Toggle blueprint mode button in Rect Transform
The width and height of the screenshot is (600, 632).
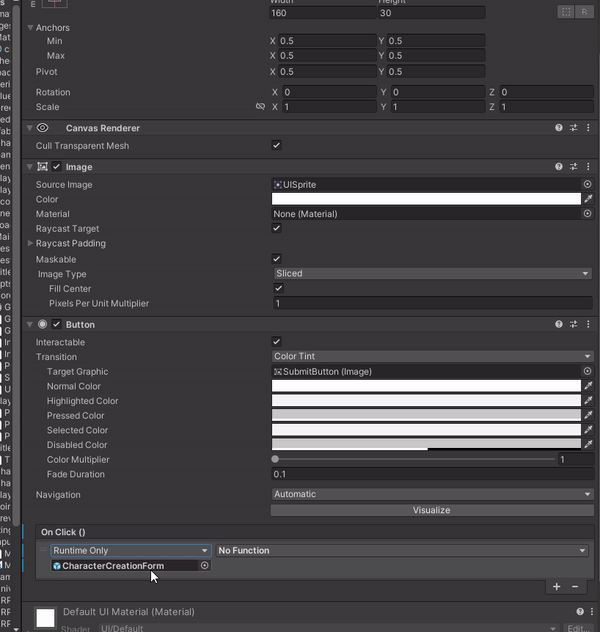[566, 12]
